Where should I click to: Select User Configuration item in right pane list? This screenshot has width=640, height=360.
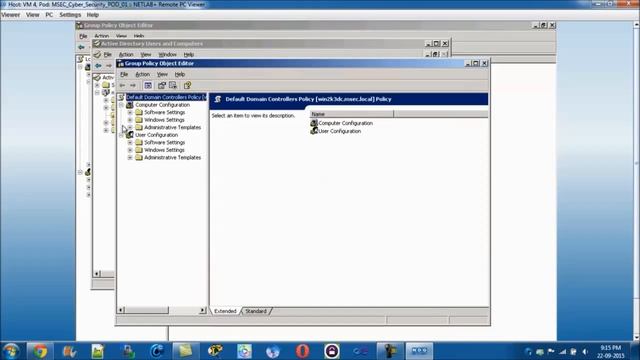pyautogui.click(x=336, y=131)
